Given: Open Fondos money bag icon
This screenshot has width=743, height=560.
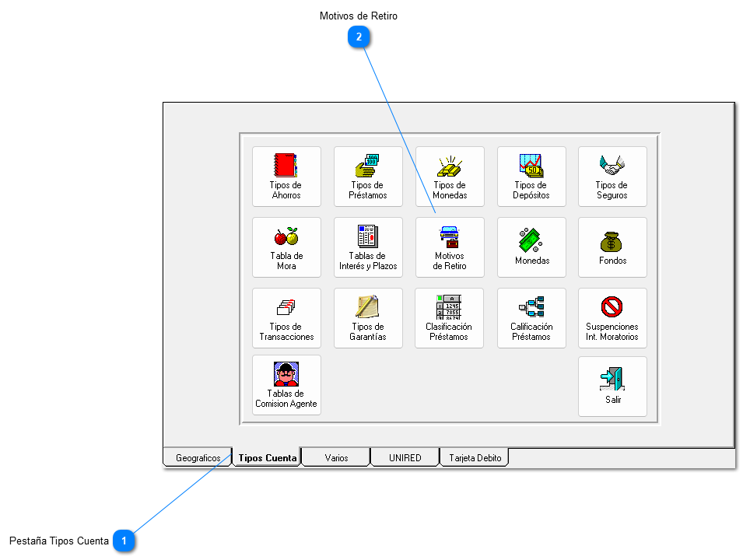Looking at the screenshot, I should pos(612,247).
